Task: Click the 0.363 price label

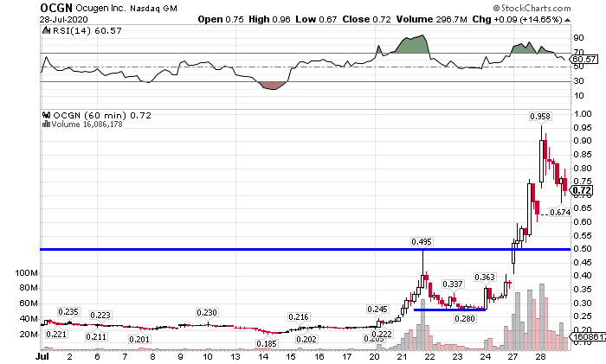Action: click(485, 278)
